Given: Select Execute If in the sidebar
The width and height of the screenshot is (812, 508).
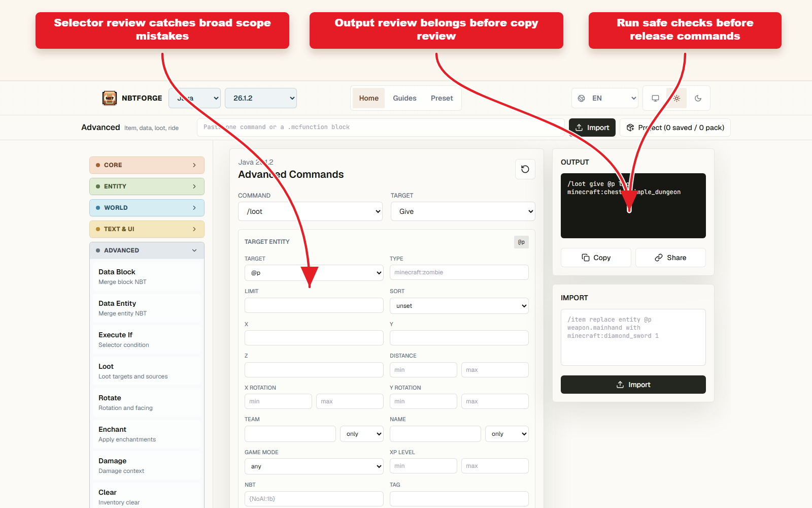Looking at the screenshot, I should click(147, 339).
